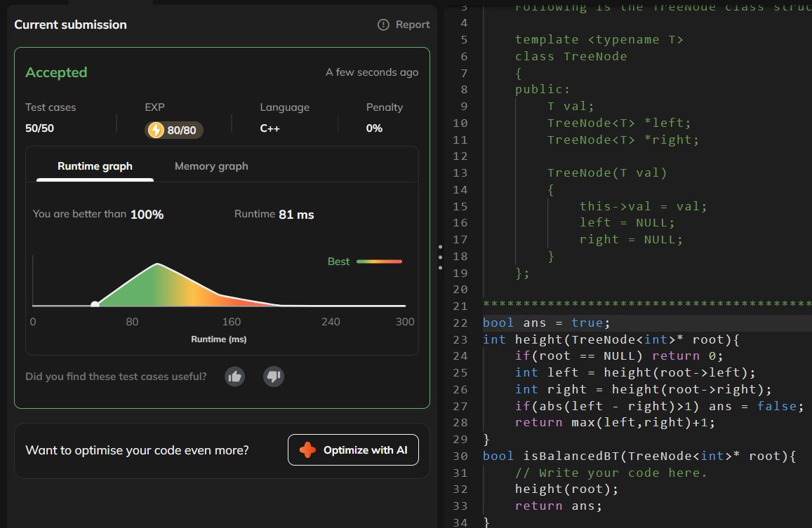Screen dimensions: 812x528
Task: Click the Best gradient legend bar
Action: [x=379, y=262]
